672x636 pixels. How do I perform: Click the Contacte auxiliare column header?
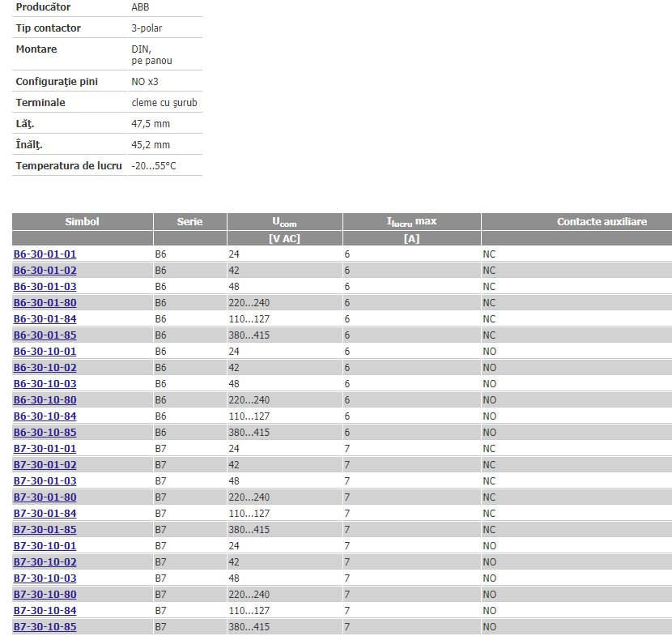tap(602, 222)
